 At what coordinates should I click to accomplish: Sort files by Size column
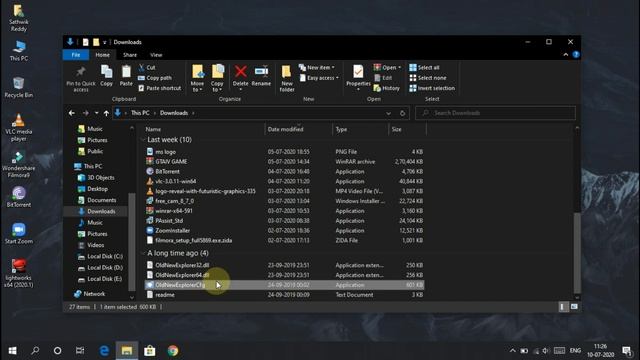396,129
